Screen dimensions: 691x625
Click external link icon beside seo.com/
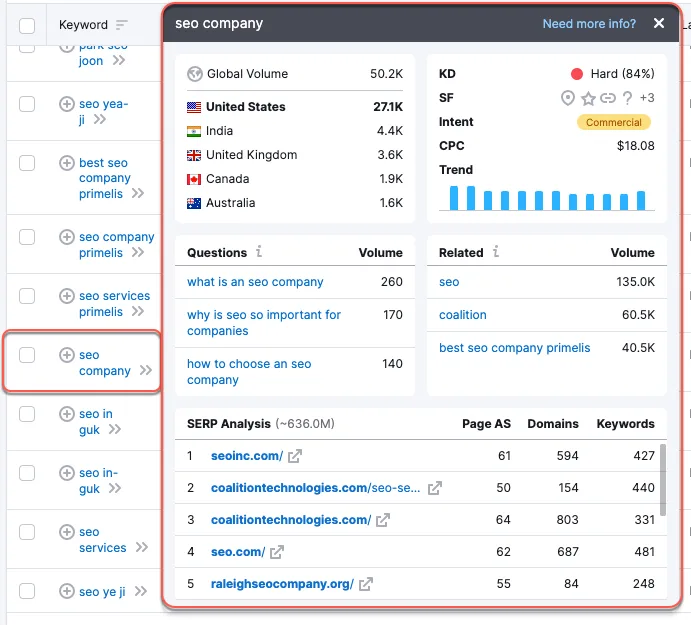click(x=277, y=552)
